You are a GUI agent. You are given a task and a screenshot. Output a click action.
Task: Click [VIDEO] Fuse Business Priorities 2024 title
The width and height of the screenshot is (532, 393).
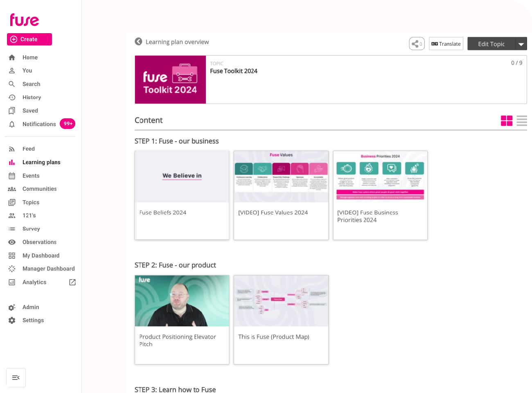(367, 217)
